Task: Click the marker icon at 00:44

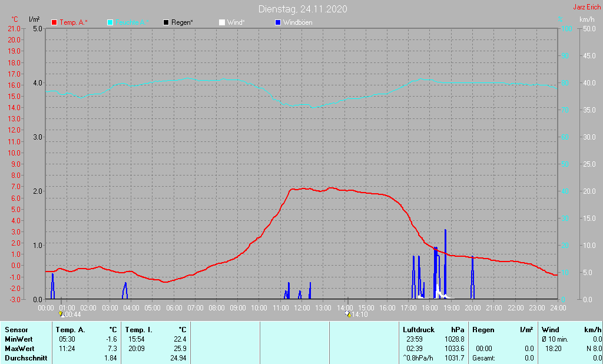Action: [x=61, y=315]
